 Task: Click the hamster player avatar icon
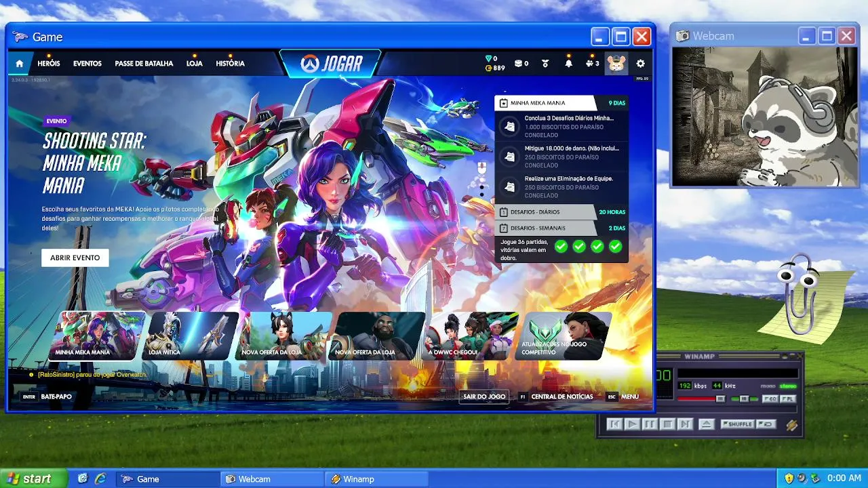coord(616,64)
